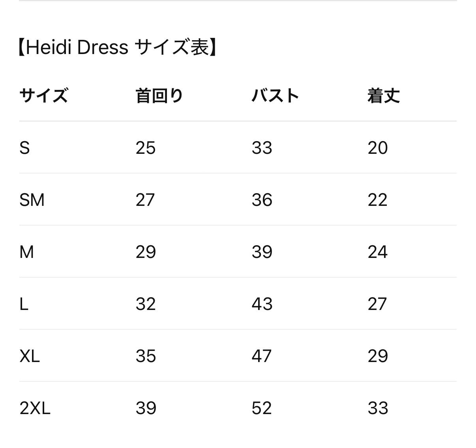
Task: Select neck value 35 in XL row
Action: point(146,356)
